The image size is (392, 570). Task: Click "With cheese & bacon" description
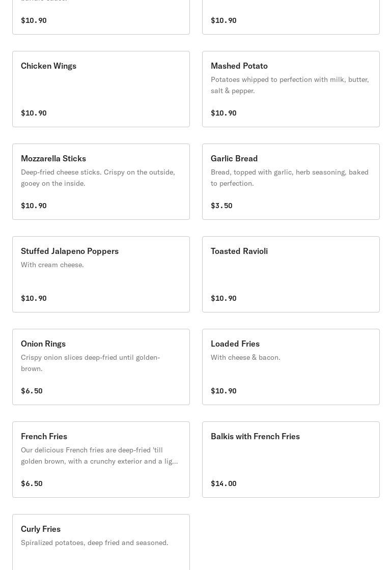245,357
